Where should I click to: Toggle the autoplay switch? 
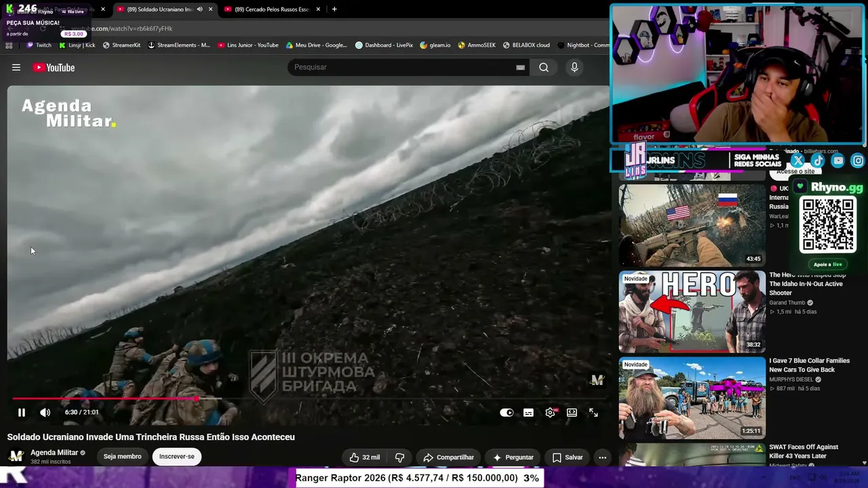(507, 412)
